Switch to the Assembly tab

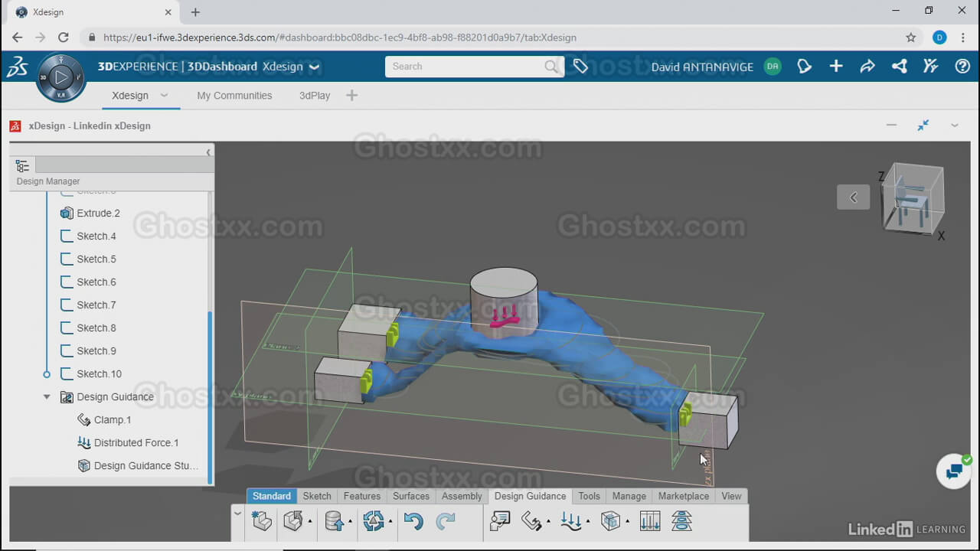click(x=462, y=496)
